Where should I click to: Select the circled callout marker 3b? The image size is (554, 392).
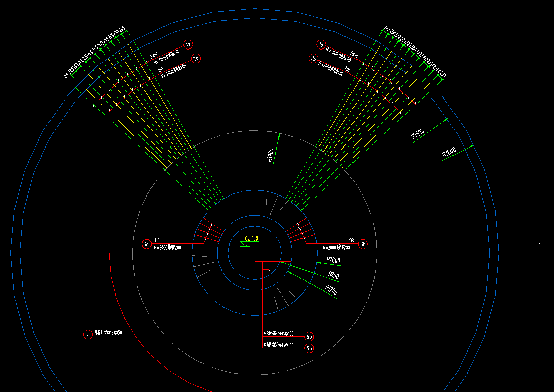tap(363, 244)
